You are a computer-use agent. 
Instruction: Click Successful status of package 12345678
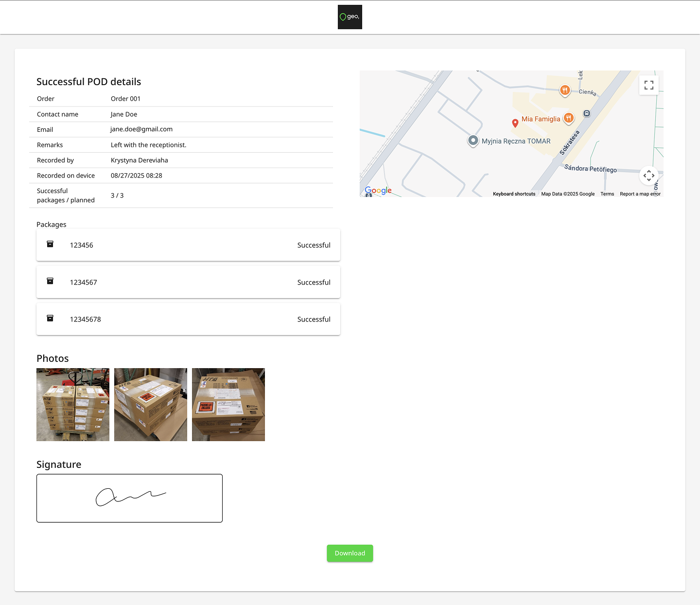click(x=314, y=319)
